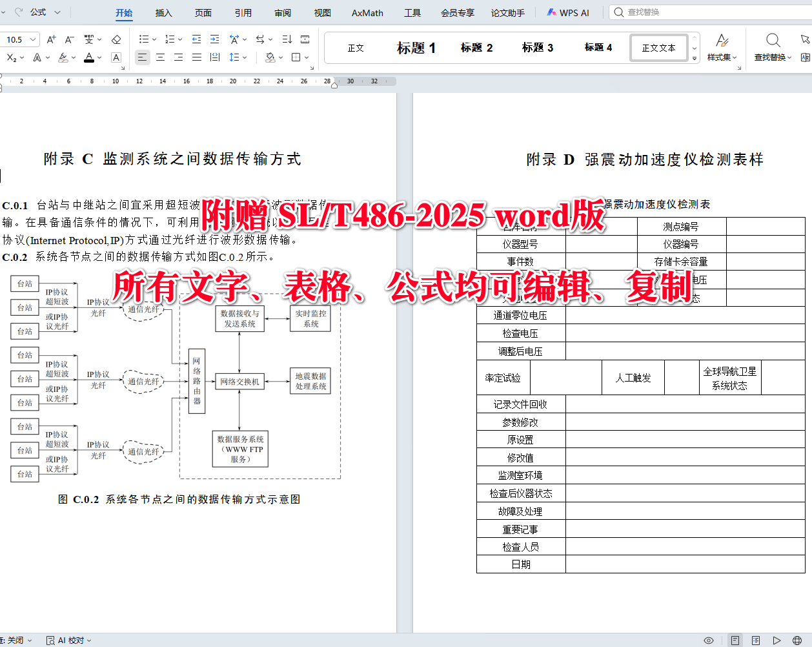Expand the line spacing dropdown arrow

click(245, 57)
